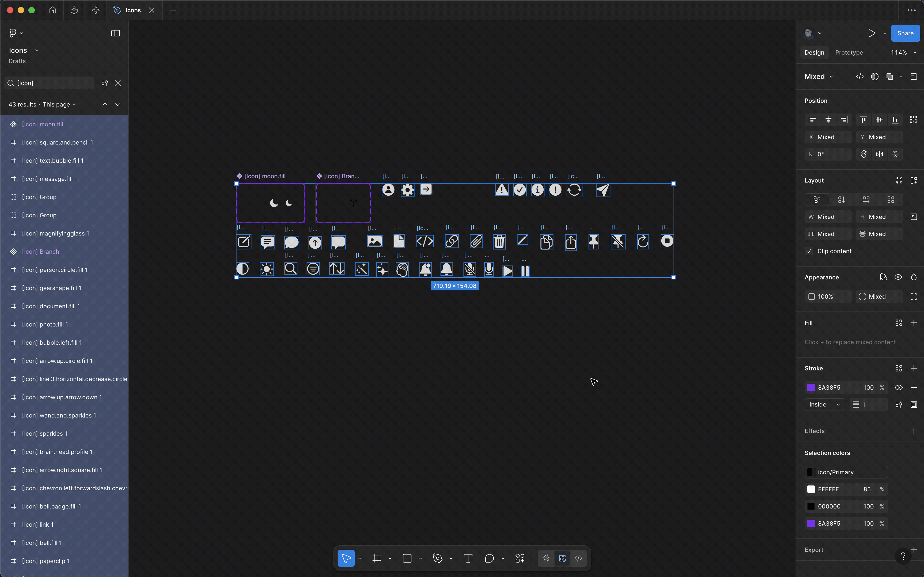
Task: Select the Text tool
Action: [x=468, y=558]
